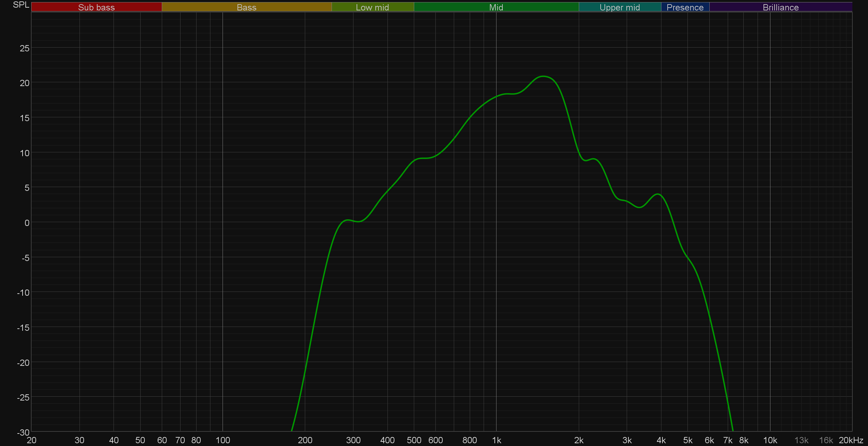The width and height of the screenshot is (868, 446).
Task: Click the SPL axis label
Action: click(21, 5)
